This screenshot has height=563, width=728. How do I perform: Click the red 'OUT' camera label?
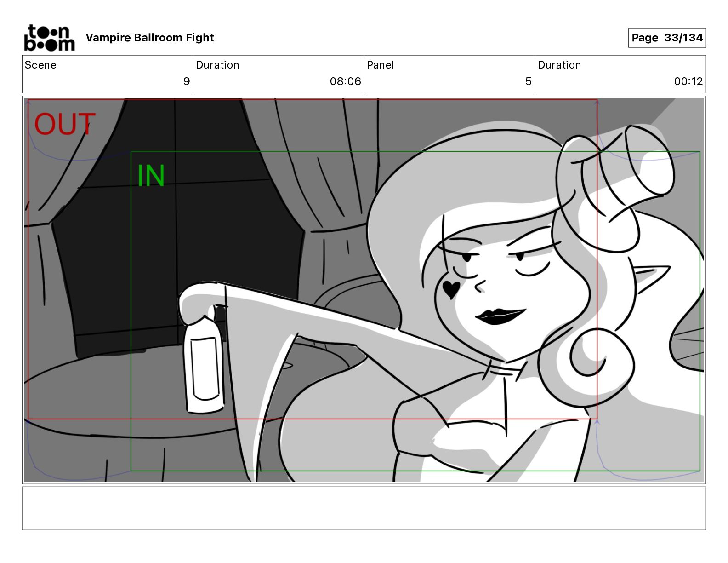65,124
